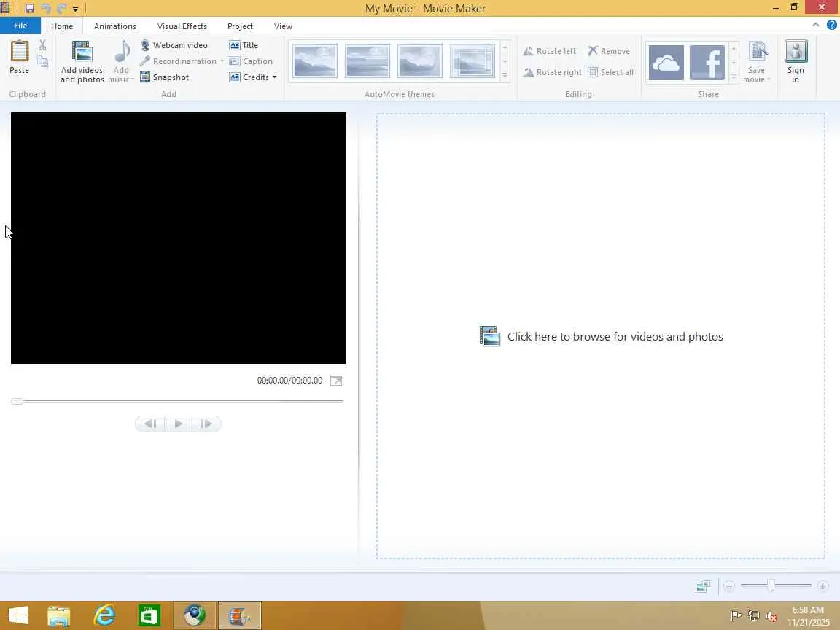Add a Caption to the movie

click(x=251, y=61)
